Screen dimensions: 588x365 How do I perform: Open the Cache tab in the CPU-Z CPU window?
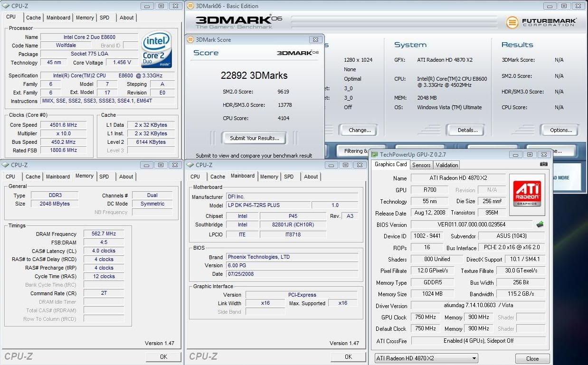[33, 18]
